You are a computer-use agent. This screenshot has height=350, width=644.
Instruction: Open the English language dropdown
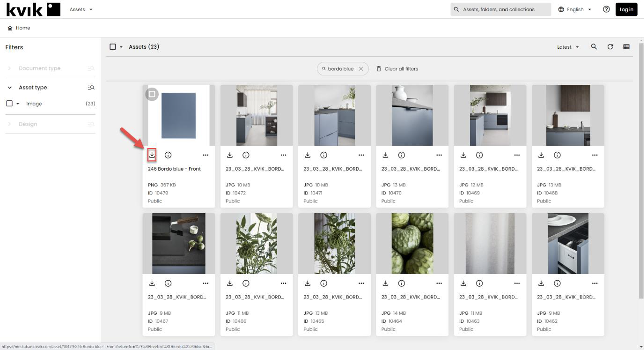575,10
